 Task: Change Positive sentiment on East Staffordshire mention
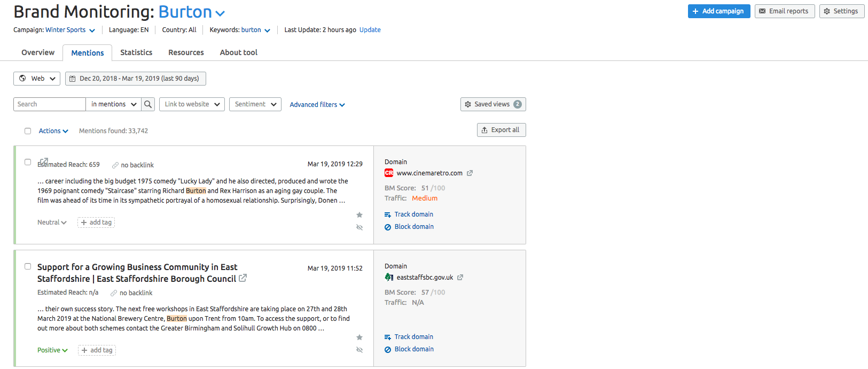pyautogui.click(x=52, y=350)
